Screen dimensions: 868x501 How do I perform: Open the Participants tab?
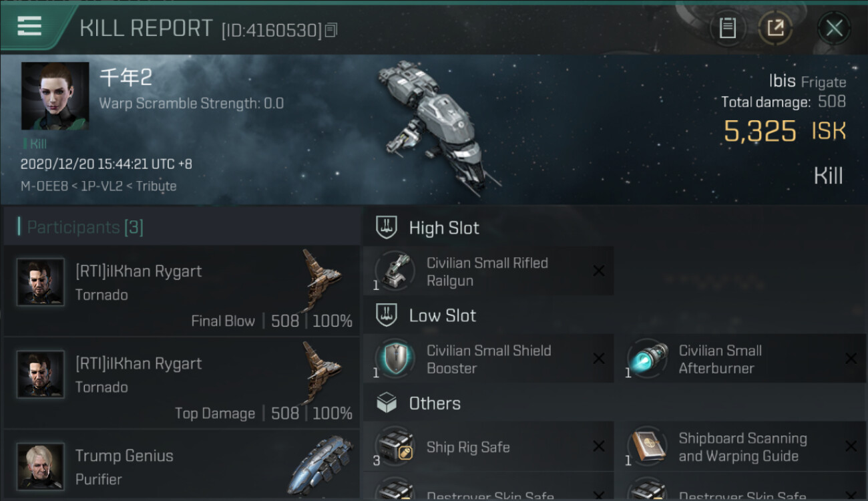(85, 227)
